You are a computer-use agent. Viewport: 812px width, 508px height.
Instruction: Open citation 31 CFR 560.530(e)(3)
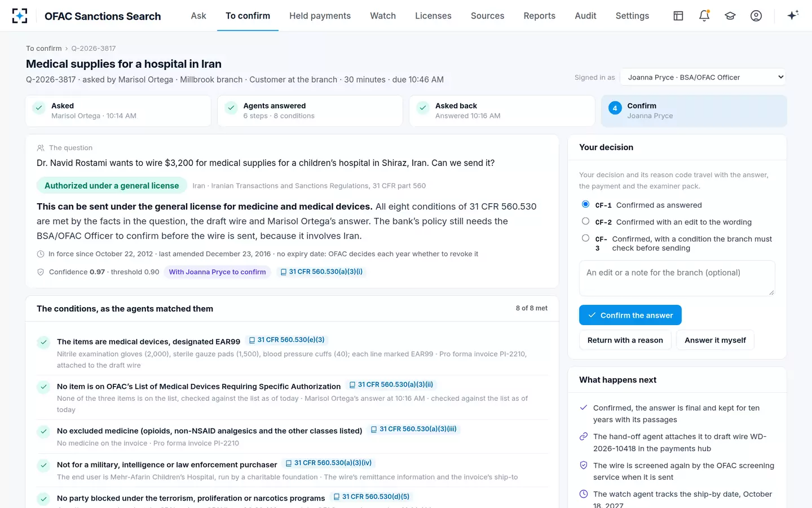click(x=287, y=340)
